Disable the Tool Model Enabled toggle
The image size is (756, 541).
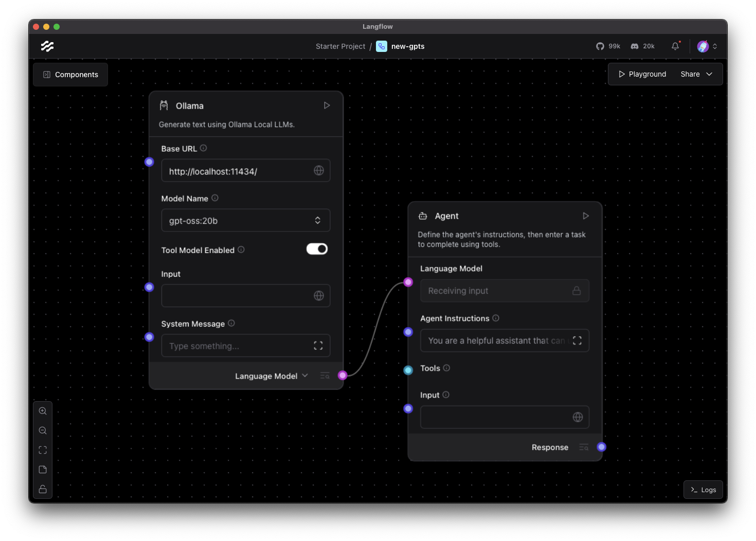[x=317, y=248]
